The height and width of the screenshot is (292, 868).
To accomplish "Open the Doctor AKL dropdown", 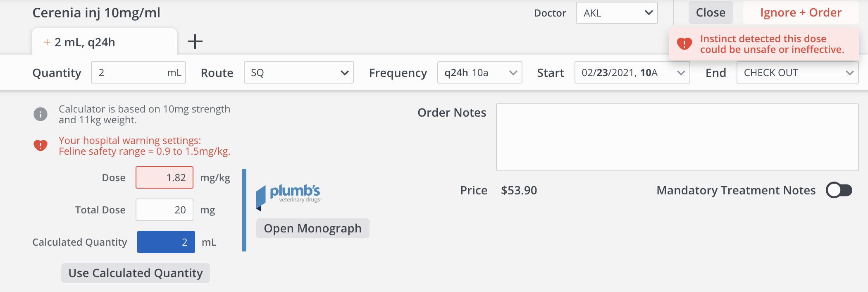I will [617, 13].
